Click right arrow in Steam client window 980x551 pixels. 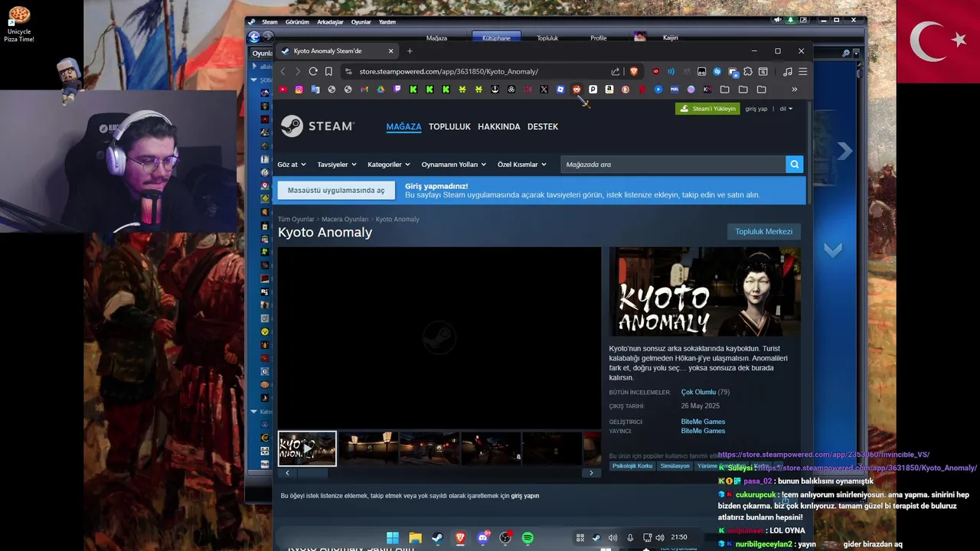(x=844, y=151)
